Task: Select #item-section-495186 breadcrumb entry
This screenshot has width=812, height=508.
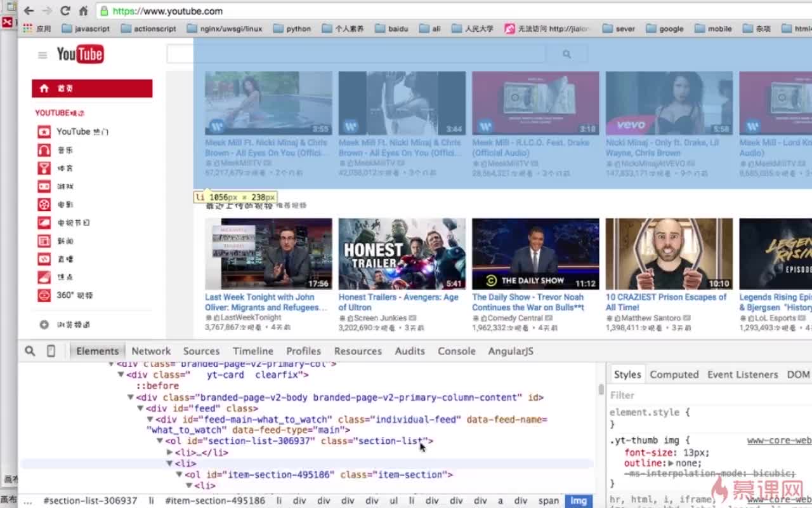Action: point(215,500)
